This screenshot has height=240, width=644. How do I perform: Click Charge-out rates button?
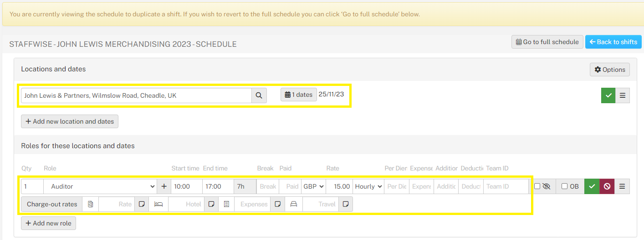(52, 204)
